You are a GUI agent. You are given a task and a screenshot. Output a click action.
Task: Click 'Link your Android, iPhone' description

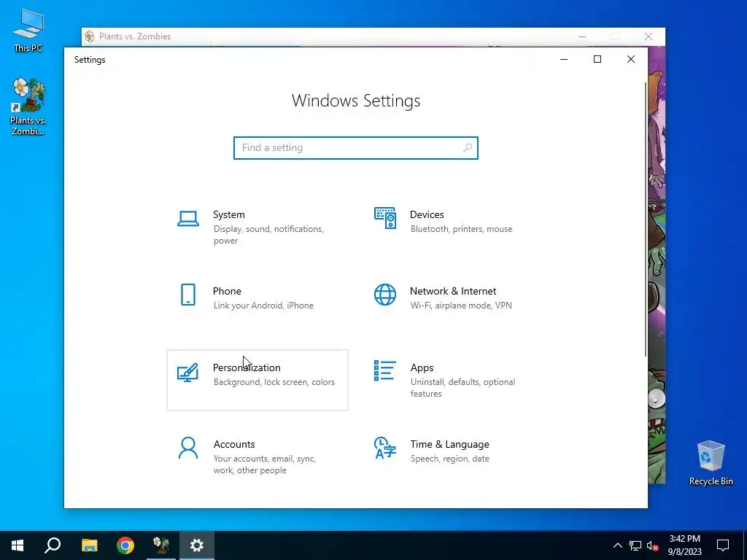click(263, 306)
